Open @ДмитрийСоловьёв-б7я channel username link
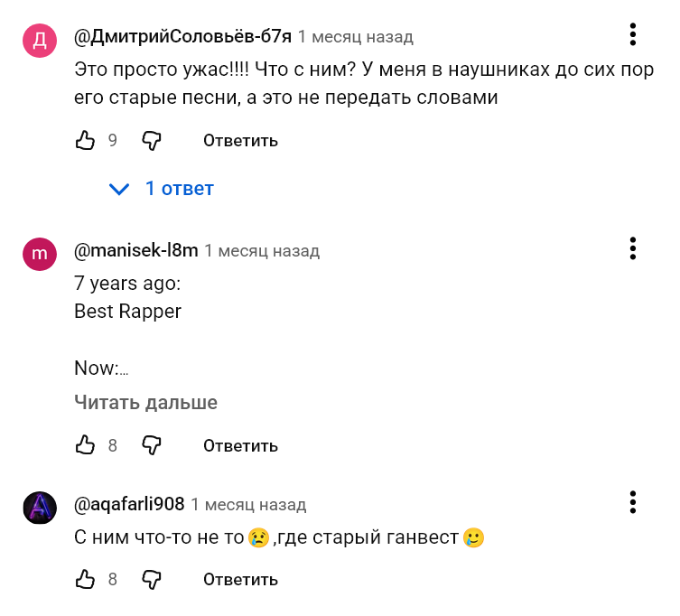The image size is (680, 616). 182,37
